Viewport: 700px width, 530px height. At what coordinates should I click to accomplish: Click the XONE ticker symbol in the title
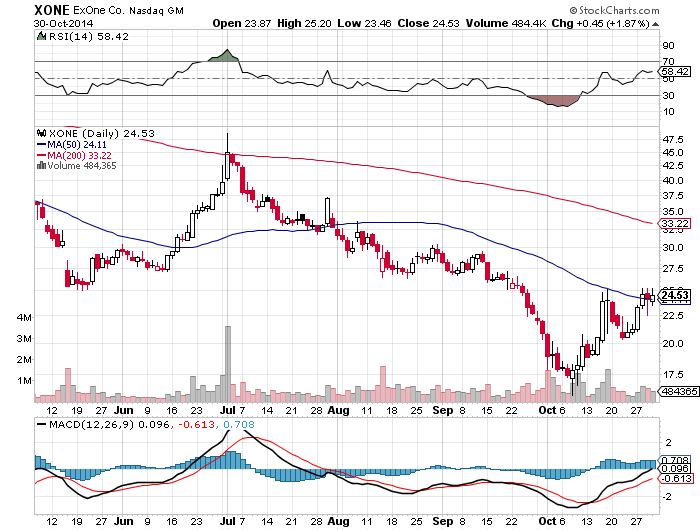tap(52, 10)
